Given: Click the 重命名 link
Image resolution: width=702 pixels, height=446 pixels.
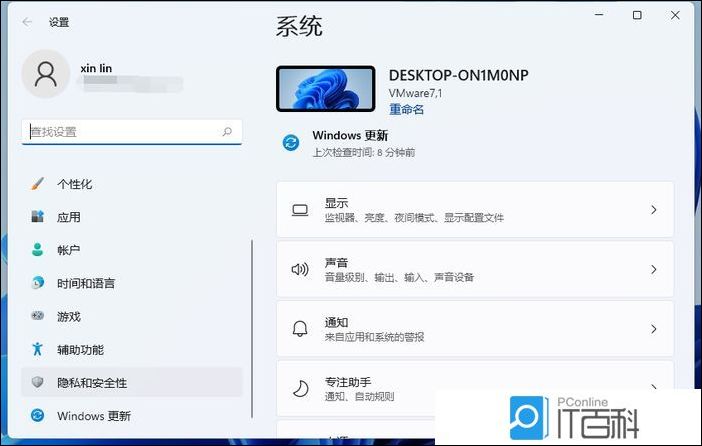Looking at the screenshot, I should point(406,110).
